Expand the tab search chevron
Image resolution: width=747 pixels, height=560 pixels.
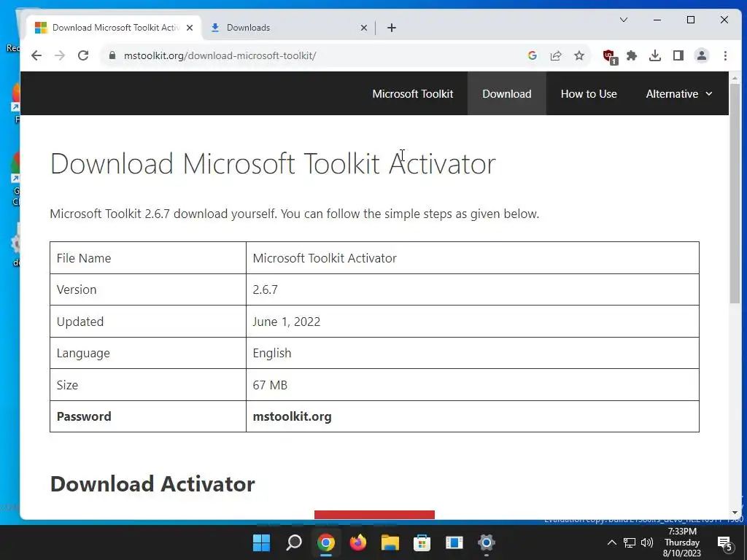coord(623,20)
